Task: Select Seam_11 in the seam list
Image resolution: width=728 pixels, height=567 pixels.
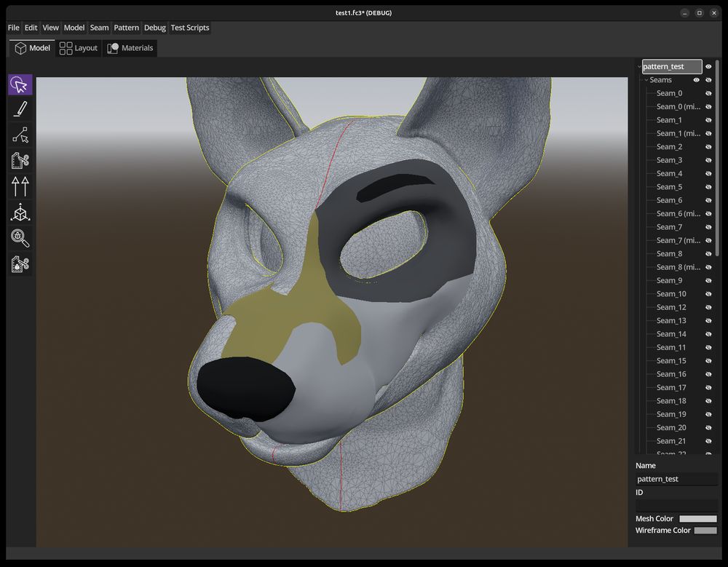Action: click(x=671, y=347)
